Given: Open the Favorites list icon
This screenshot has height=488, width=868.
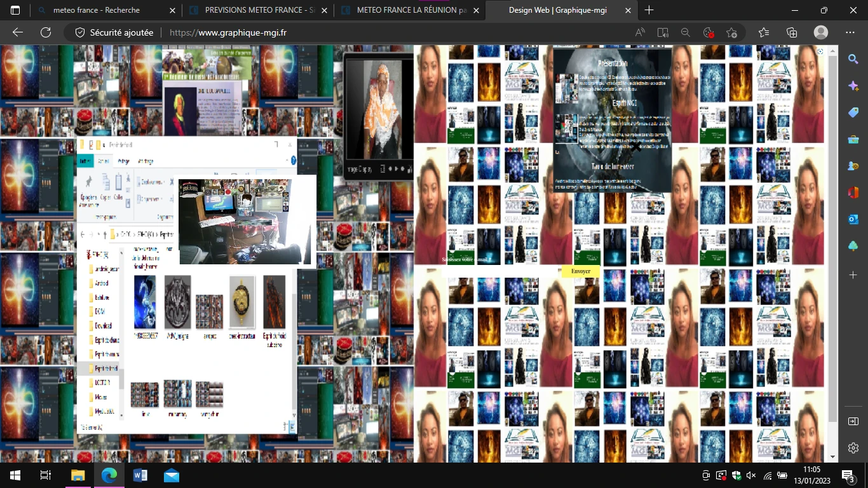Looking at the screenshot, I should (x=764, y=32).
